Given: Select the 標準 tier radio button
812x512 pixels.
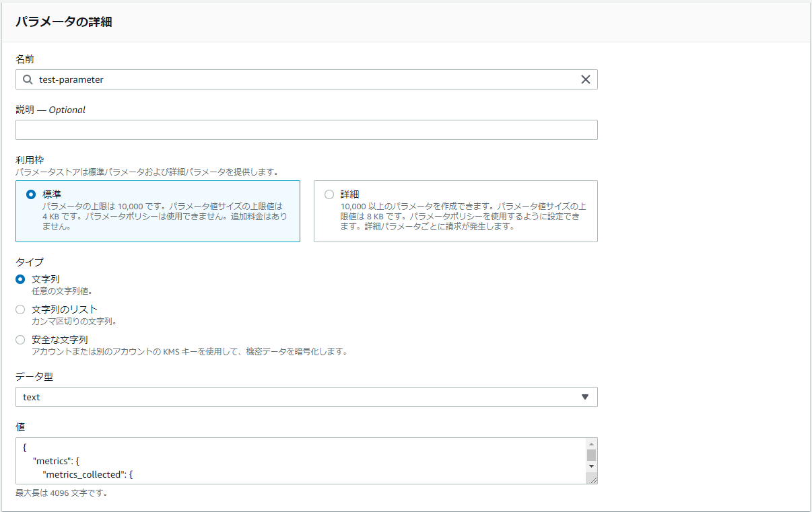Looking at the screenshot, I should point(30,194).
